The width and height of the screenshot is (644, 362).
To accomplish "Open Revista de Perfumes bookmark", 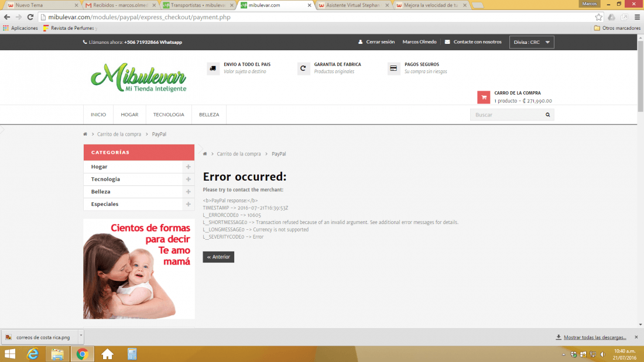I will (70, 28).
